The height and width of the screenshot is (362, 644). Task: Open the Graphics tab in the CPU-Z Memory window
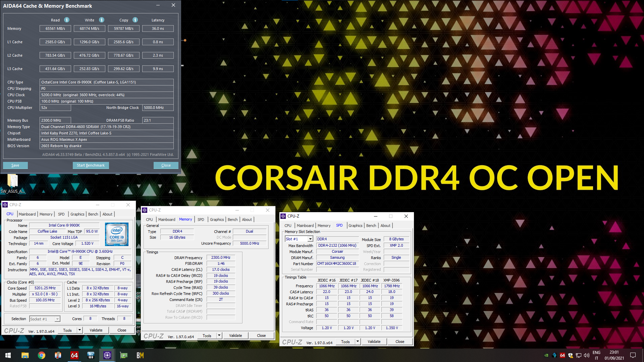pos(217,220)
